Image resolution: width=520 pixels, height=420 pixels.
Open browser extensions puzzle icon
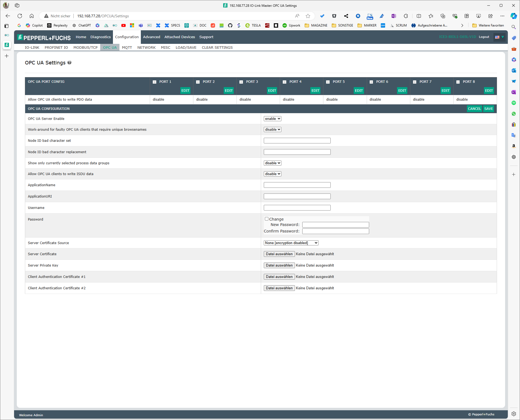click(406, 16)
